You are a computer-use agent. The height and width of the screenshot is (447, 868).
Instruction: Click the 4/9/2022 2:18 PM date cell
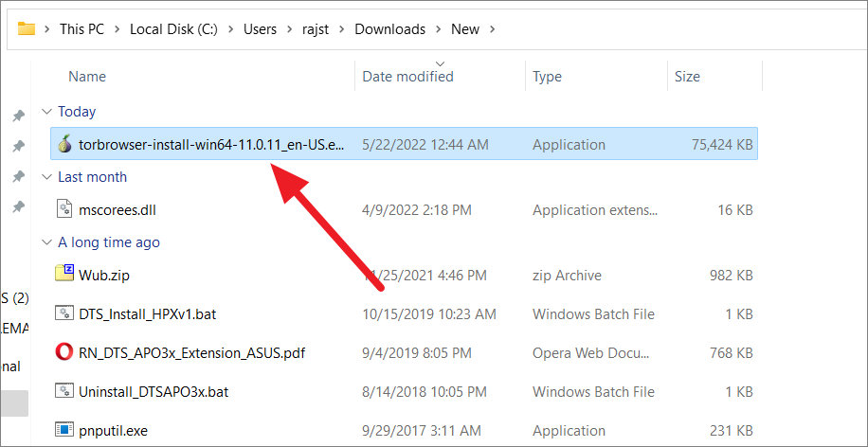pos(417,210)
